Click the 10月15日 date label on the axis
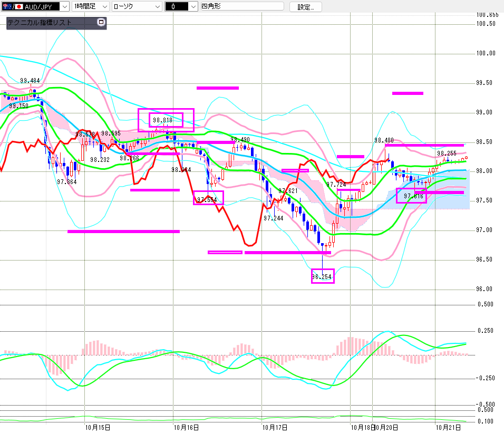This screenshot has width=504, height=433. pos(97,427)
